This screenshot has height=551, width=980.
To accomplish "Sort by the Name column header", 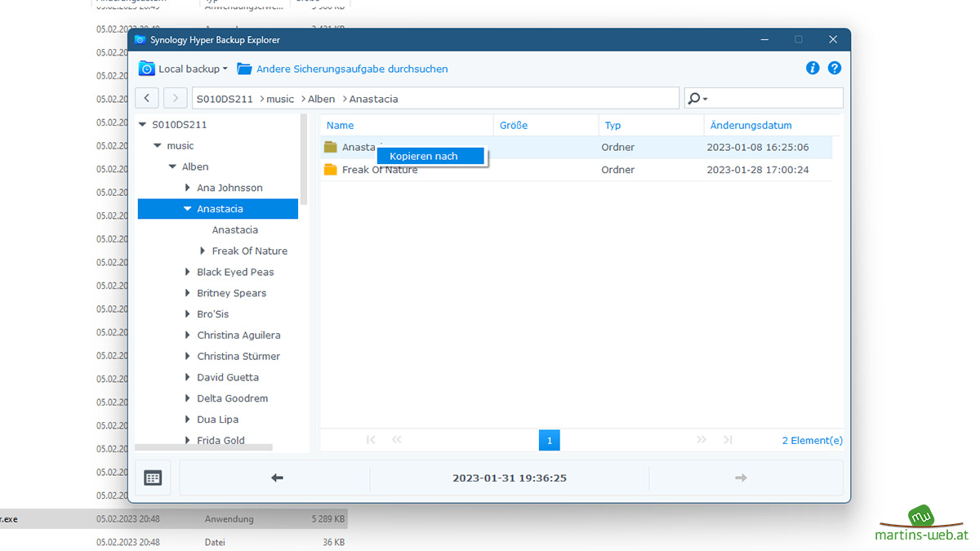I will coord(406,126).
